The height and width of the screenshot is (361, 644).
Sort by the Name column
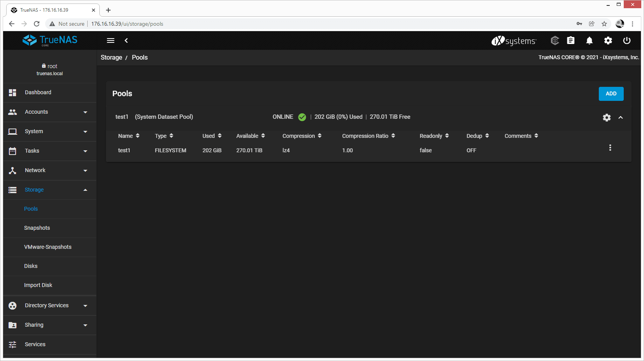[129, 136]
